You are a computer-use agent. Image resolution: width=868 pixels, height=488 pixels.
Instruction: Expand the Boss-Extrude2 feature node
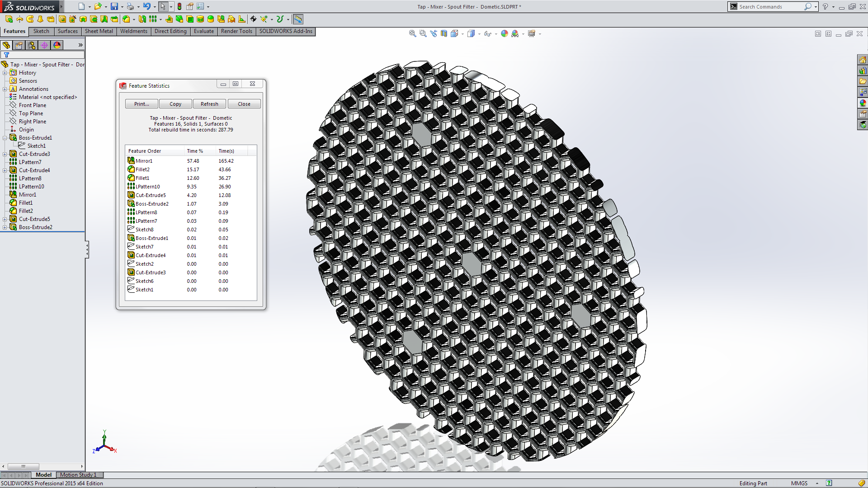[x=5, y=227]
